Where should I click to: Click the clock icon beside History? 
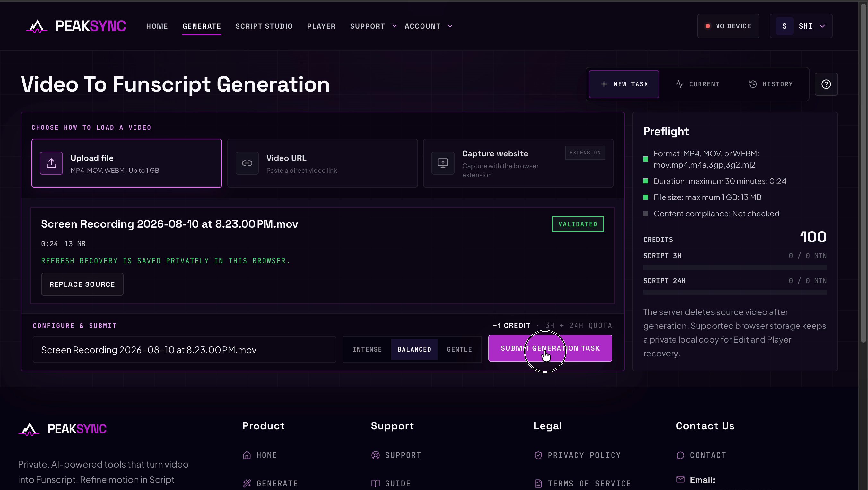(x=753, y=84)
